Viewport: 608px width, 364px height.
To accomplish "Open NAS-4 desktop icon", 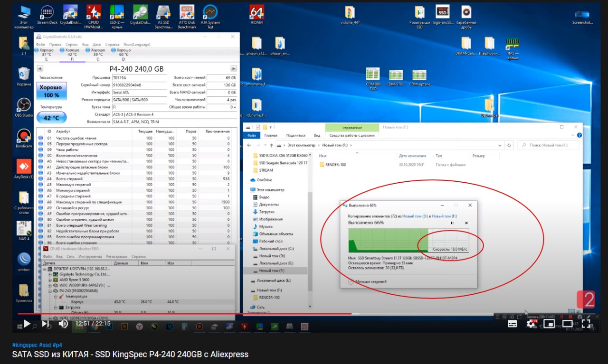I will (24, 231).
